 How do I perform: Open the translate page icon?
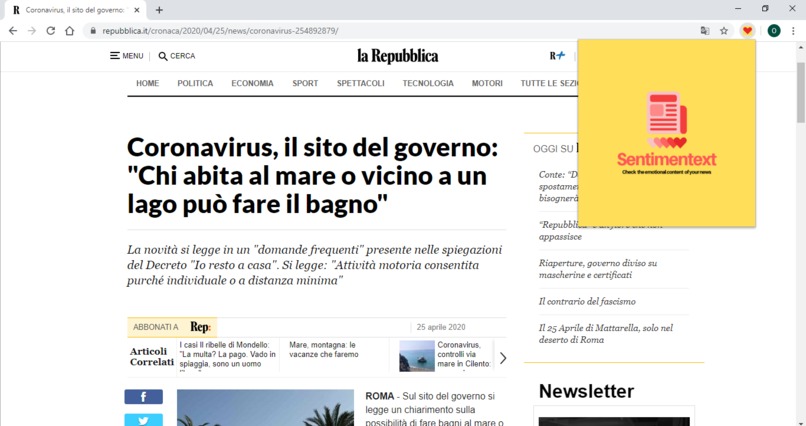705,31
